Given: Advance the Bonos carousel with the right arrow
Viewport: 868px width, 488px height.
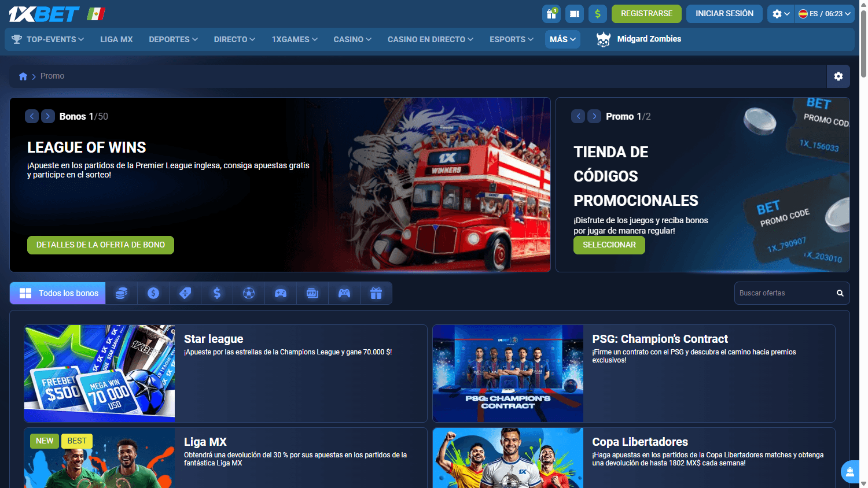Looking at the screenshot, I should [x=48, y=116].
